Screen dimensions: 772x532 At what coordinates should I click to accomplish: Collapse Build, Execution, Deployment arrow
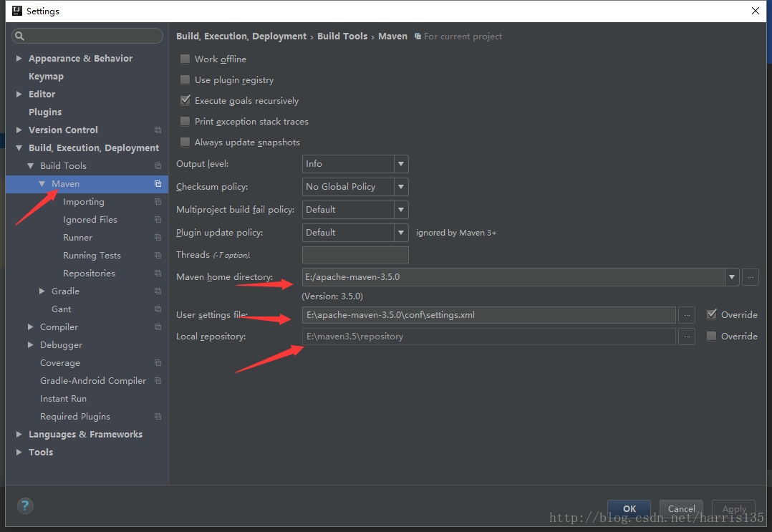(x=19, y=147)
